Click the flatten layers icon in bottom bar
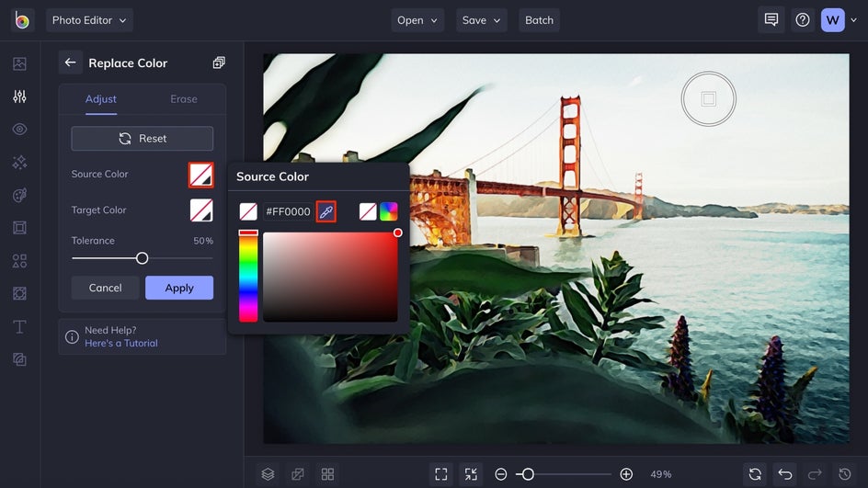868x488 pixels. pos(298,474)
